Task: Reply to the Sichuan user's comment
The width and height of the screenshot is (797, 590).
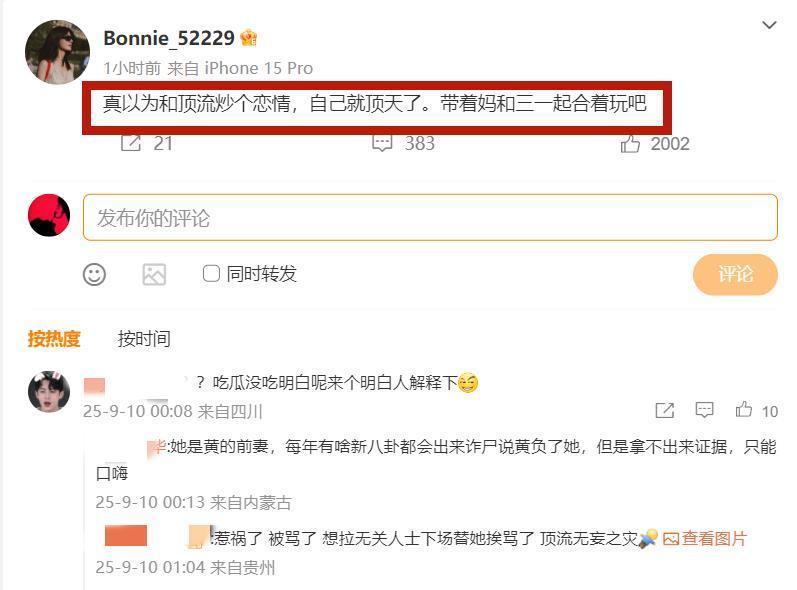Action: point(704,410)
